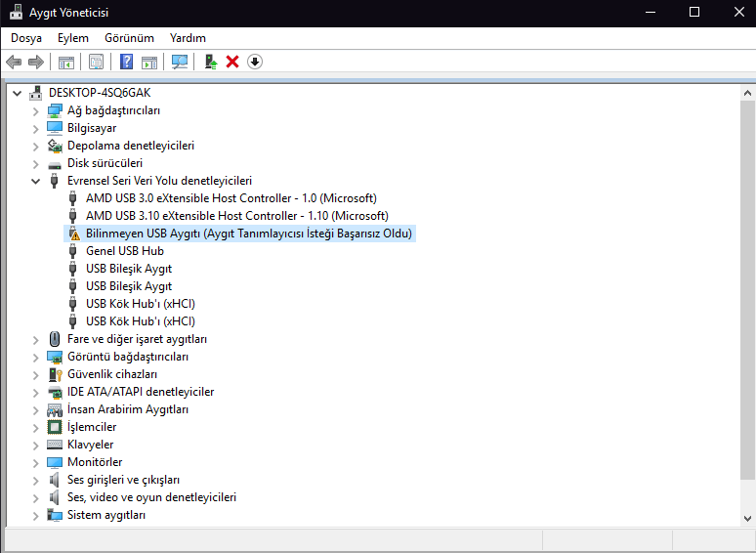
Task: Minimize the Aygıt Yöneticisi window
Action: (x=651, y=12)
